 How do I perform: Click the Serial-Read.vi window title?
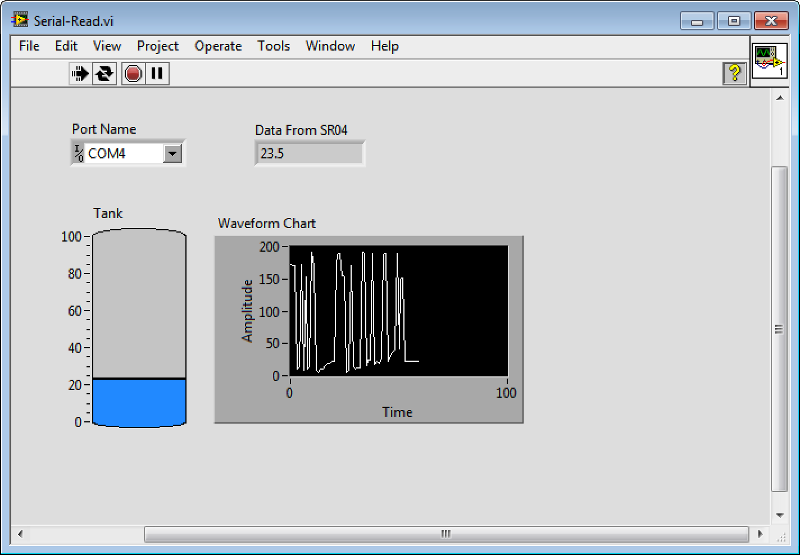click(73, 21)
